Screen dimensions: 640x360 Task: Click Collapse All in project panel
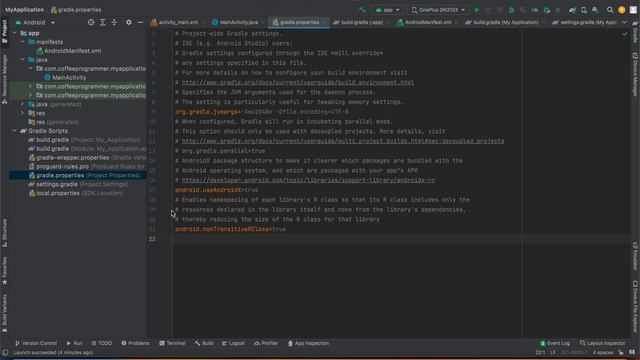pos(114,22)
